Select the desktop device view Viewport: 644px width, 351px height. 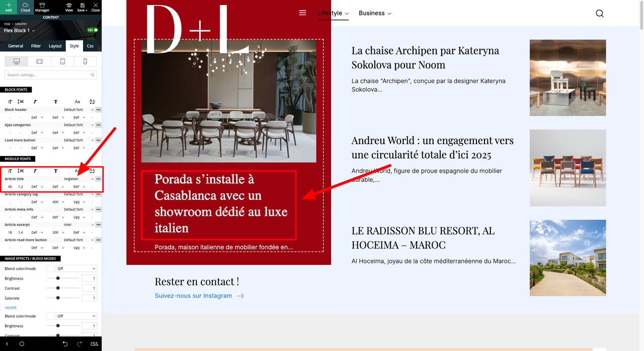click(17, 61)
